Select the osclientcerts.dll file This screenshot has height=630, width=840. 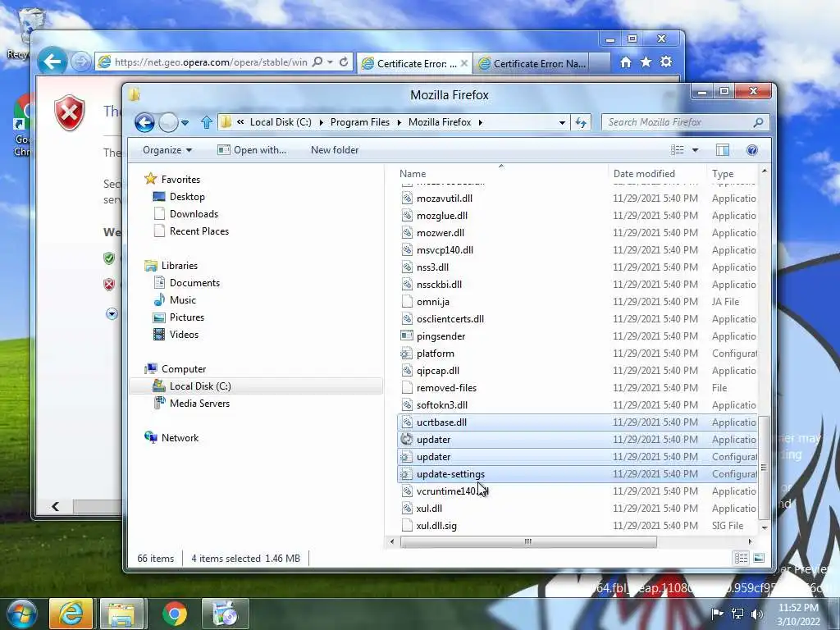[x=450, y=319]
